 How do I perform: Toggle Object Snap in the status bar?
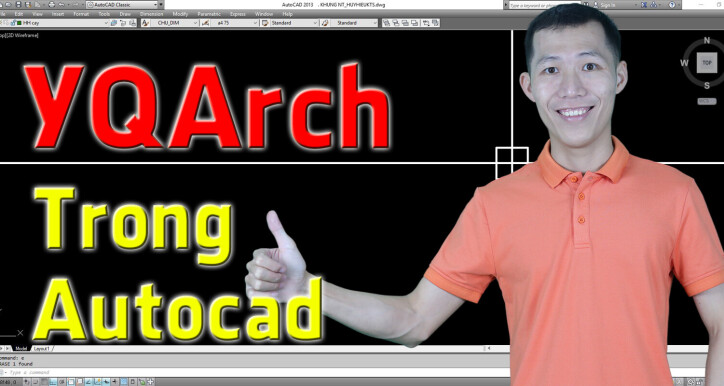pos(71,382)
